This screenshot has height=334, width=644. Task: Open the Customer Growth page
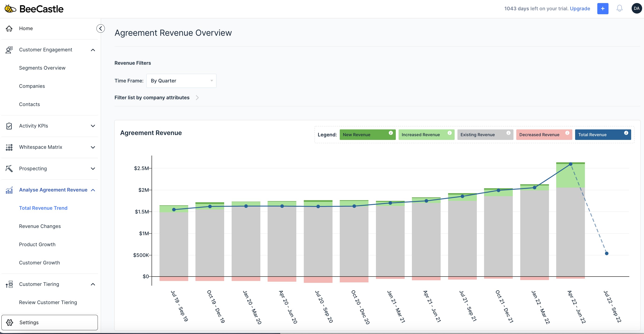coord(39,263)
